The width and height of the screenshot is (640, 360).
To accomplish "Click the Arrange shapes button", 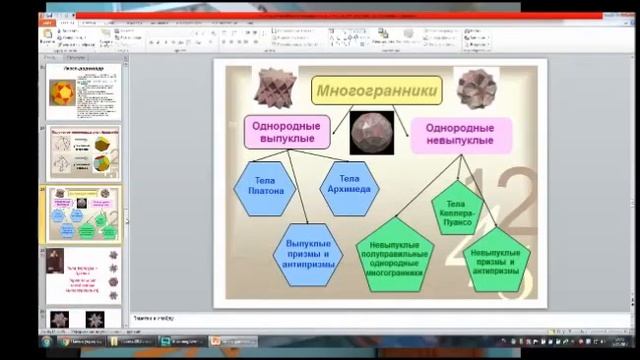I will click(383, 37).
